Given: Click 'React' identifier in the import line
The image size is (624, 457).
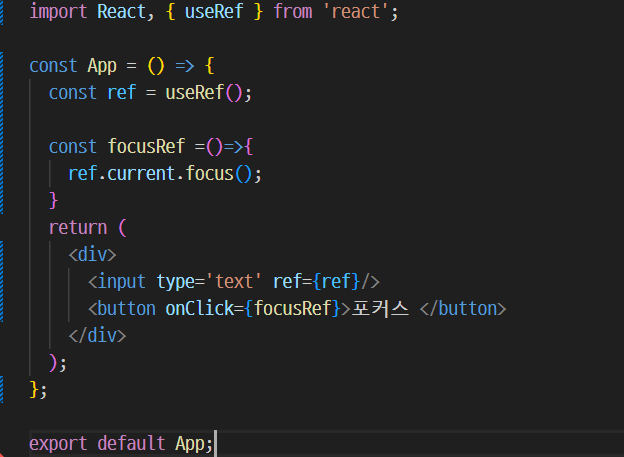Looking at the screenshot, I should (x=121, y=12).
